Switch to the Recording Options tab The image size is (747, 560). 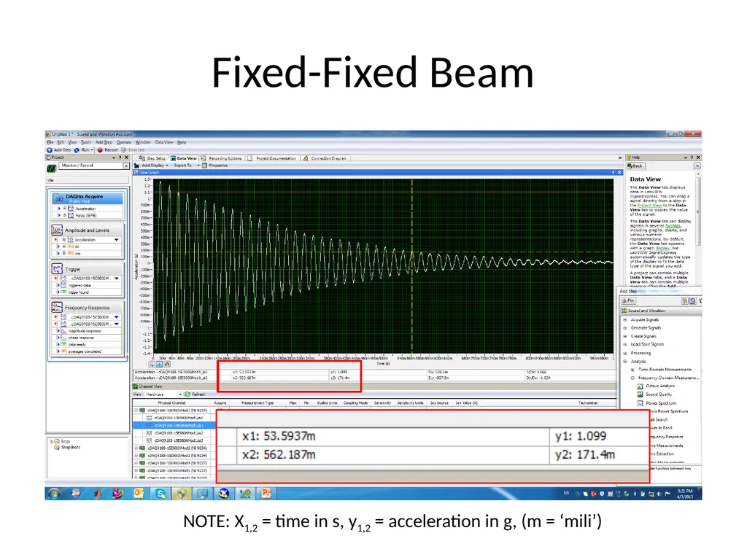(222, 158)
